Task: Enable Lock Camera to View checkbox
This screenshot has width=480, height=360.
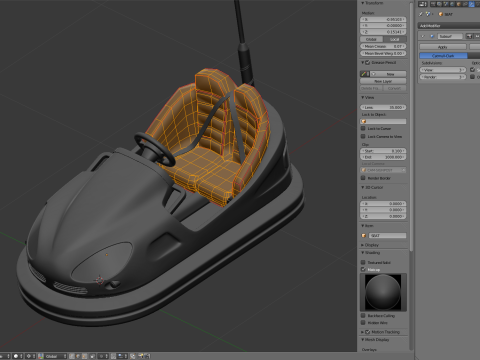Action: [363, 136]
